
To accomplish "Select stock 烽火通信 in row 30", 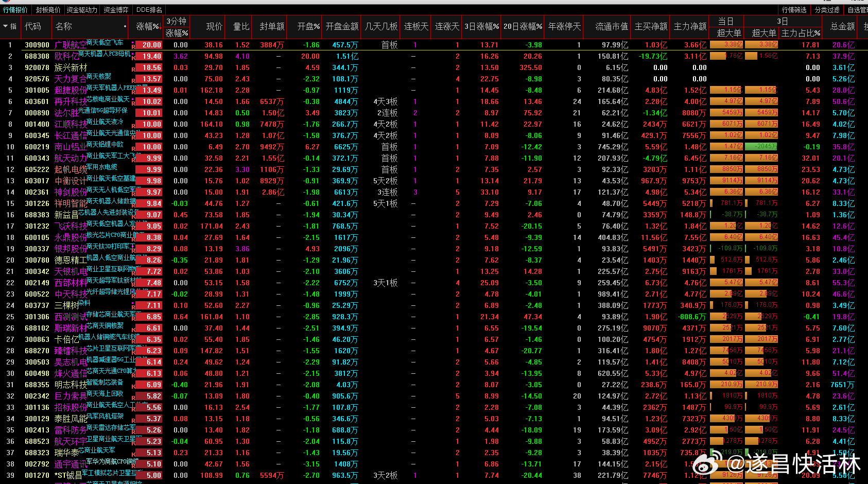I will pyautogui.click(x=71, y=374).
